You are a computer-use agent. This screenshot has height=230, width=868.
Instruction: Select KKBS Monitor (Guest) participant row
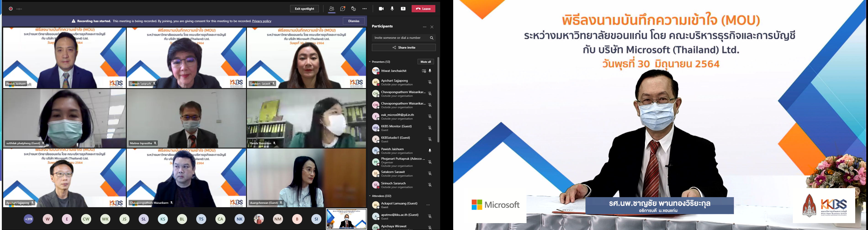pyautogui.click(x=402, y=128)
